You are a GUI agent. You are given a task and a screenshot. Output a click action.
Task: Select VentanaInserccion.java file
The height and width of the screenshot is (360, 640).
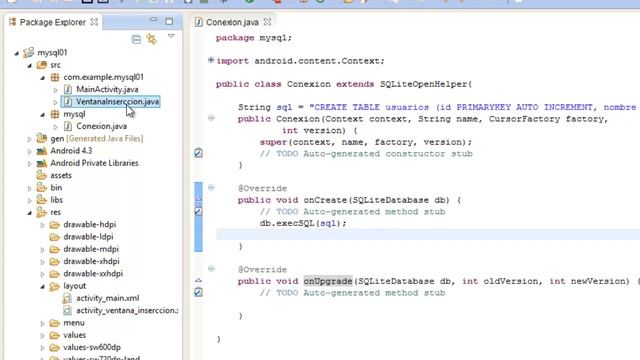pos(118,102)
